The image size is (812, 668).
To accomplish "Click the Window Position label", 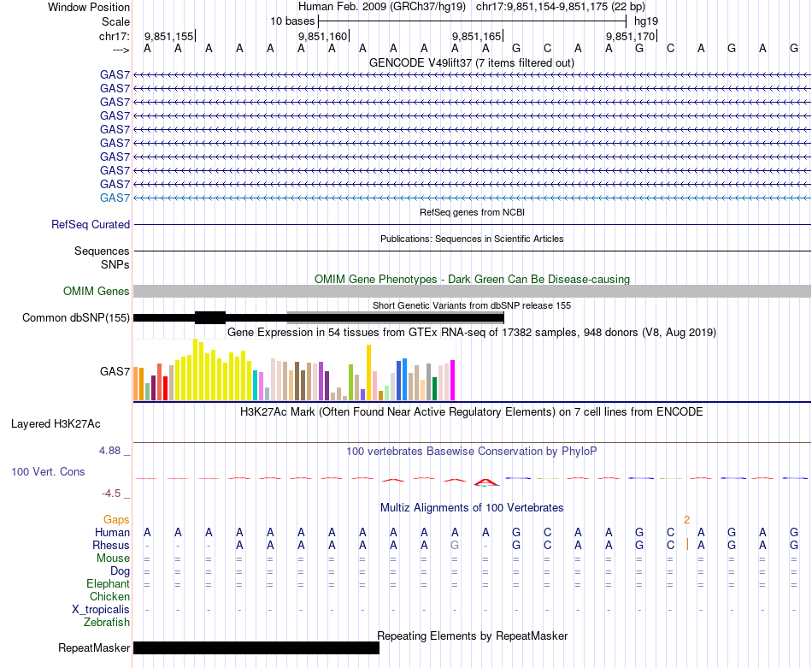I will coord(89,7).
